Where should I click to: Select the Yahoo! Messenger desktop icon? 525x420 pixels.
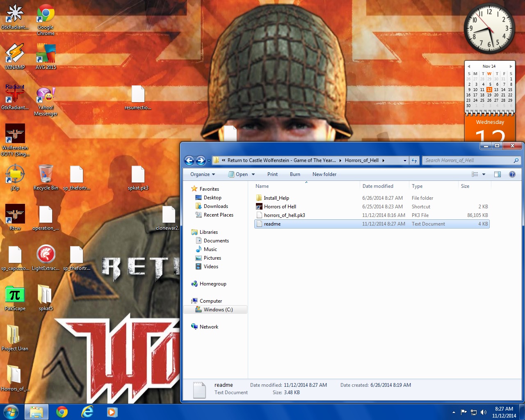(x=46, y=101)
